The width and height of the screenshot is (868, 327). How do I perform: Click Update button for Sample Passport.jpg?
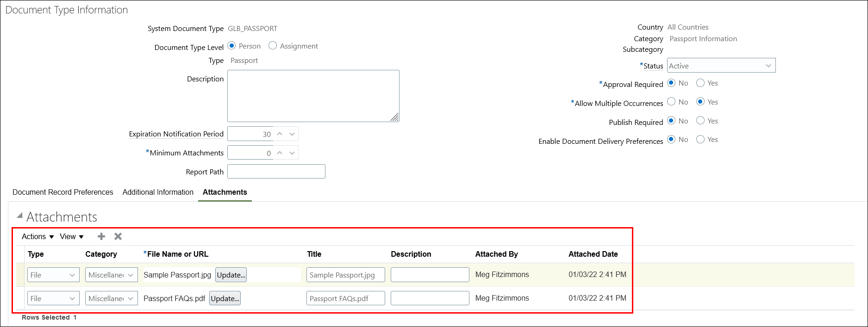coord(231,275)
